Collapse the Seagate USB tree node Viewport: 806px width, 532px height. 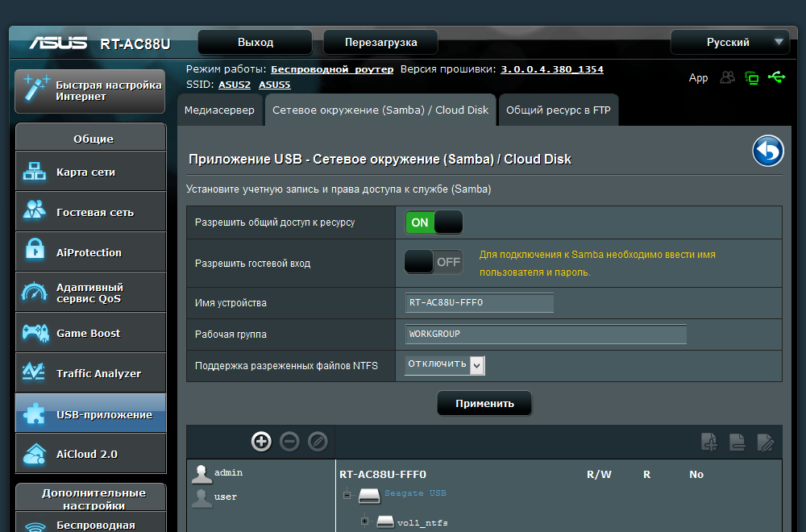coord(347,495)
